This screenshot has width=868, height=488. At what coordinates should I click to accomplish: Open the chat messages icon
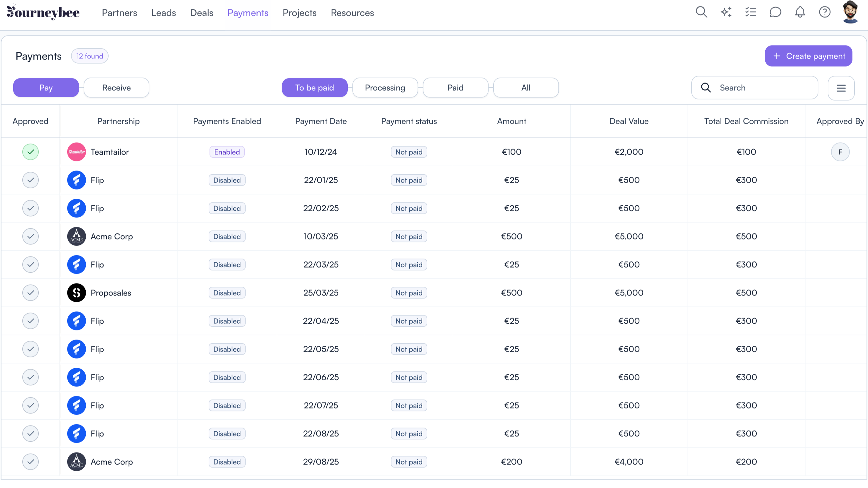point(775,12)
